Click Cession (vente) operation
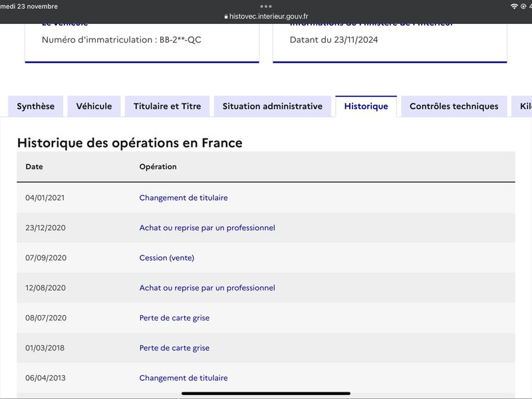 (167, 258)
